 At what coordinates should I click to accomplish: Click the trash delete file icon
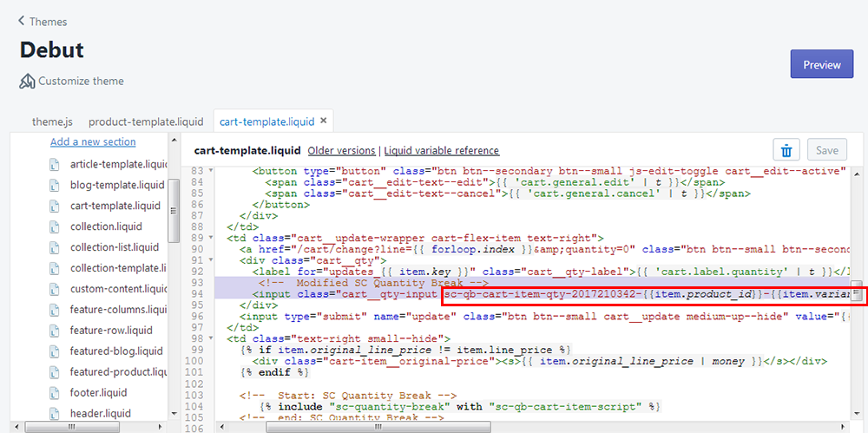coord(786,150)
